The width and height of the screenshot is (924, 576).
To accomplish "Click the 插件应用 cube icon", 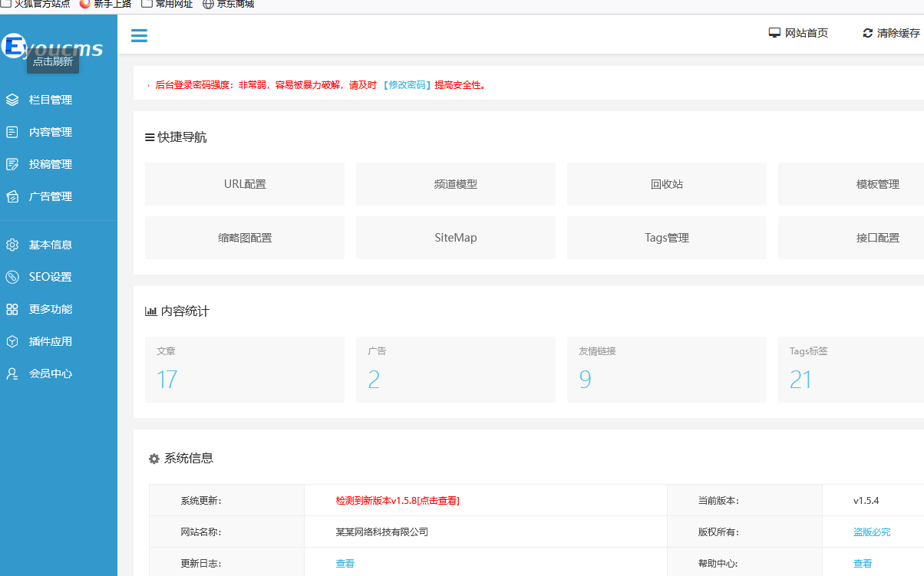I will click(x=12, y=341).
